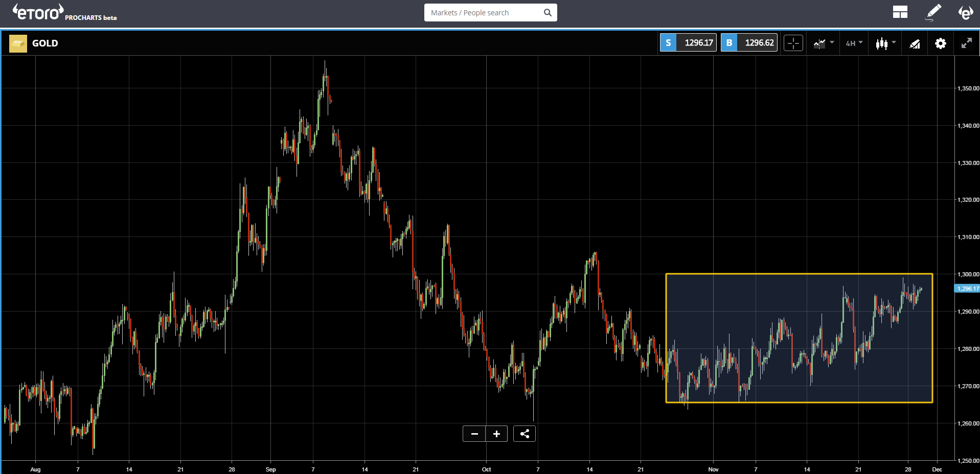980x474 pixels.
Task: Click the Sep label on time axis
Action: 271,469
